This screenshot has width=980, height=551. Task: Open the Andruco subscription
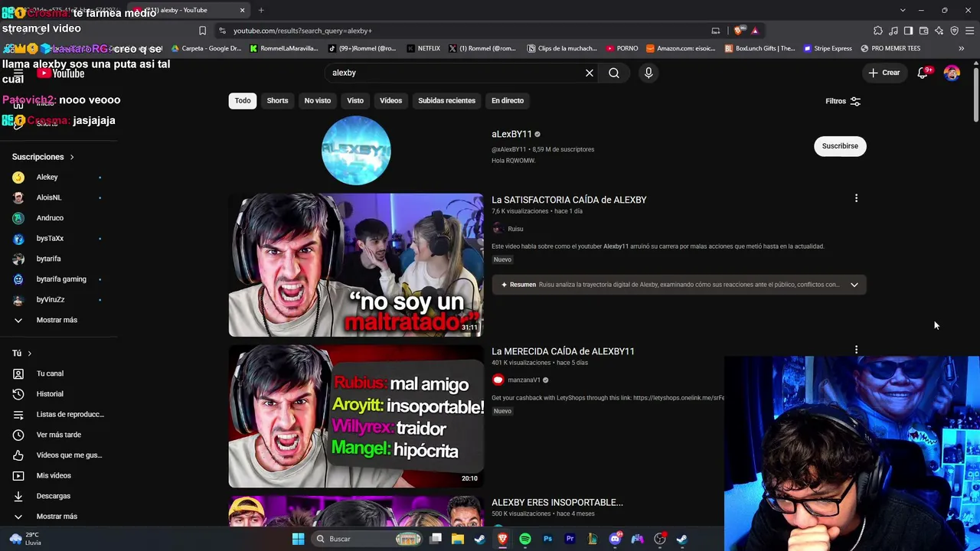50,218
